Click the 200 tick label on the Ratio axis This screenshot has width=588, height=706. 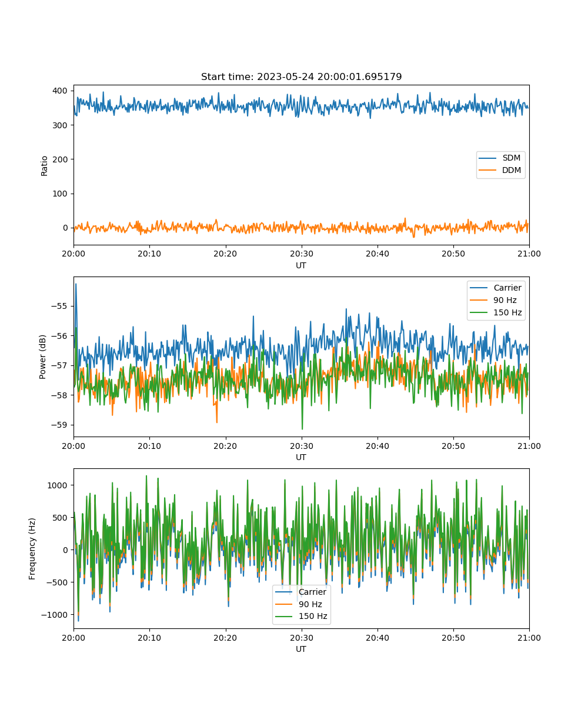[61, 159]
